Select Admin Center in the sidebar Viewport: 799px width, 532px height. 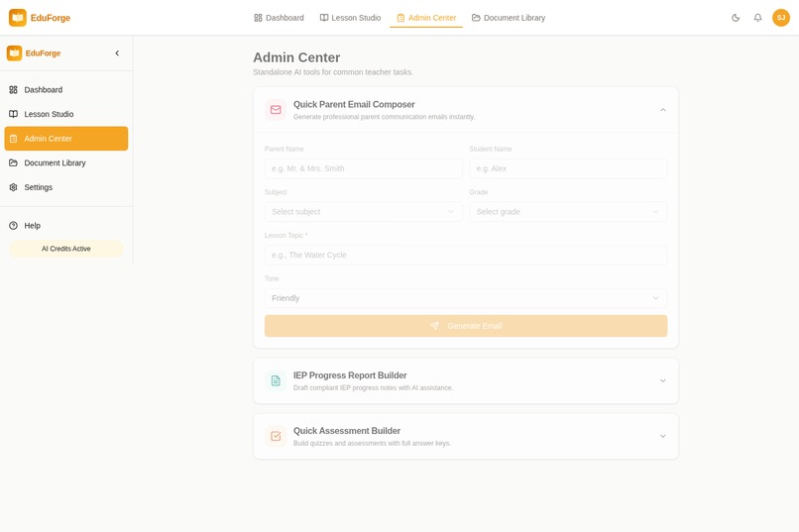pos(66,139)
